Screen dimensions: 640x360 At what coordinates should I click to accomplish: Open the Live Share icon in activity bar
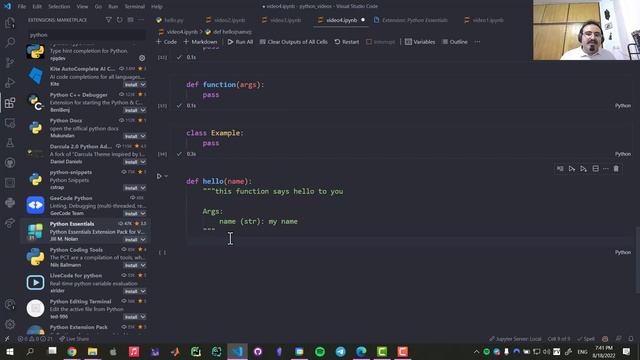click(x=10, y=222)
